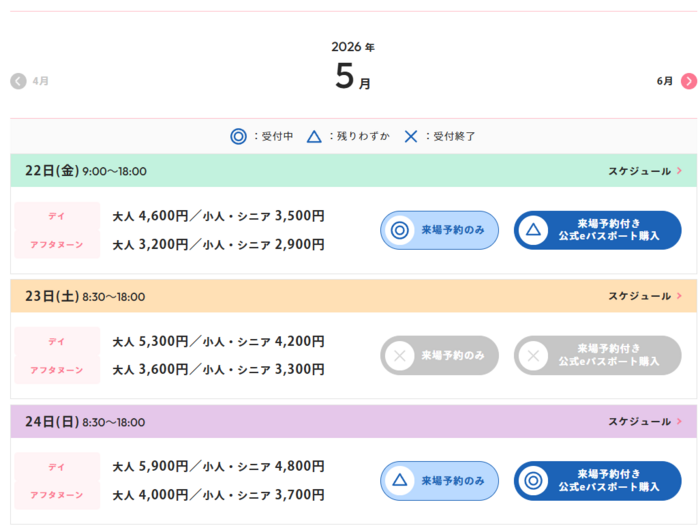Click price 大人 3,200円／小人・シニア 2,900円

tap(218, 245)
